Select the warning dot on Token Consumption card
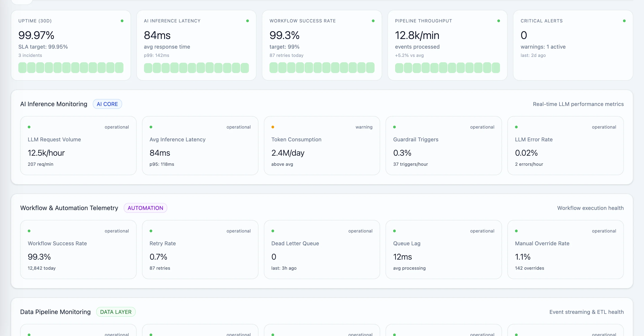Screen dimensions: 644x336 tap(273, 127)
